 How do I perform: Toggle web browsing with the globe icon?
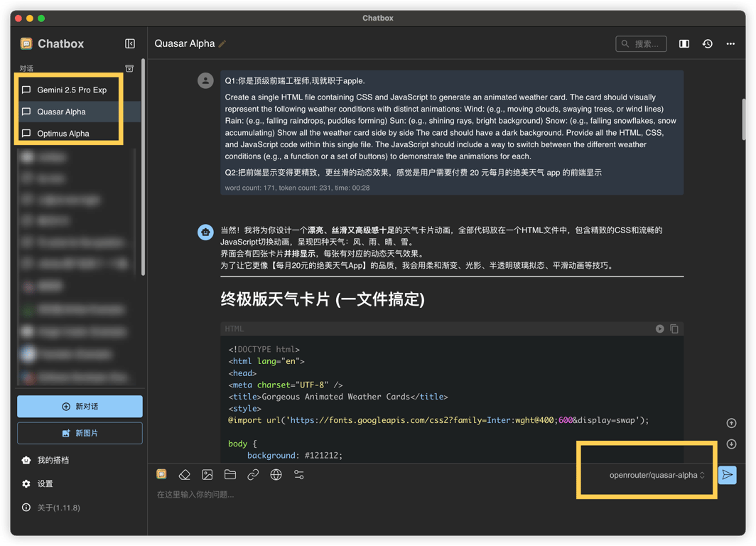coord(276,475)
